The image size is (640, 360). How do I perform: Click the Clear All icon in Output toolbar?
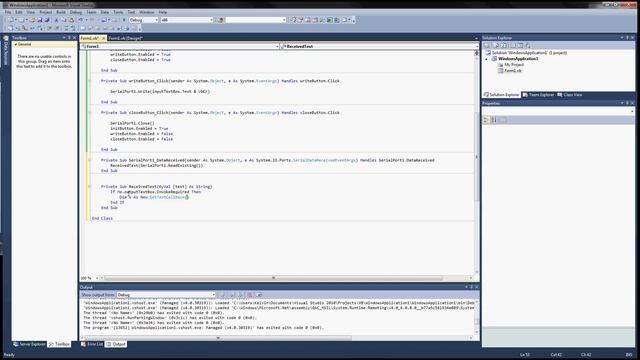point(250,295)
